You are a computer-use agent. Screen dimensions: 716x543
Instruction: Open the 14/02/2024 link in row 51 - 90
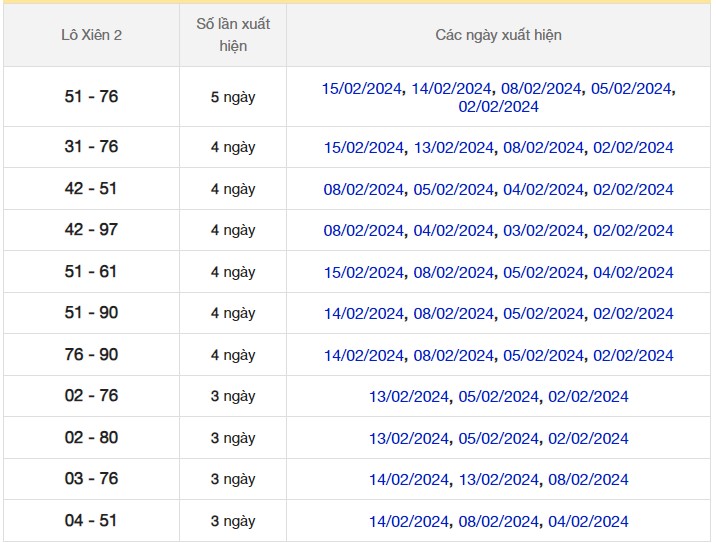364,314
